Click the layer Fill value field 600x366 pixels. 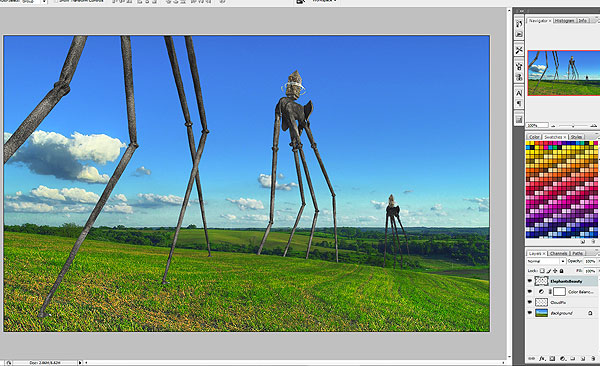[x=590, y=271]
